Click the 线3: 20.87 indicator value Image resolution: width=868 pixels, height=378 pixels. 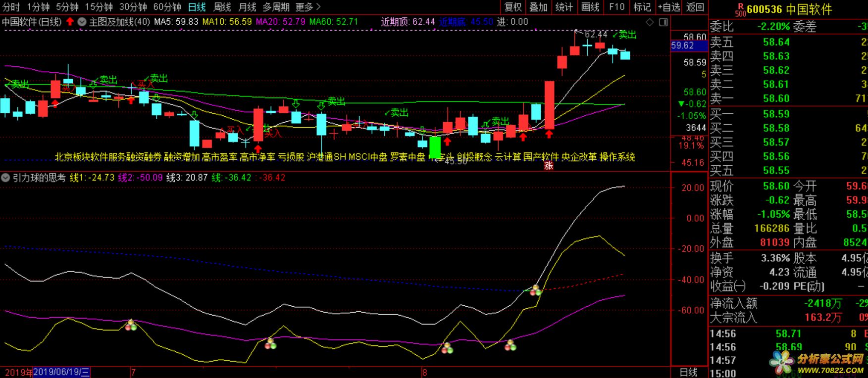point(187,178)
